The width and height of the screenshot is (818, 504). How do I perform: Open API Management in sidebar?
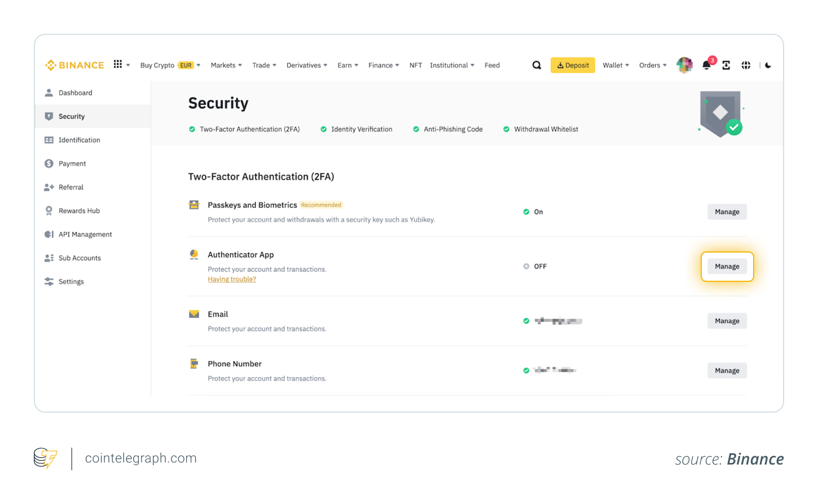93,235
